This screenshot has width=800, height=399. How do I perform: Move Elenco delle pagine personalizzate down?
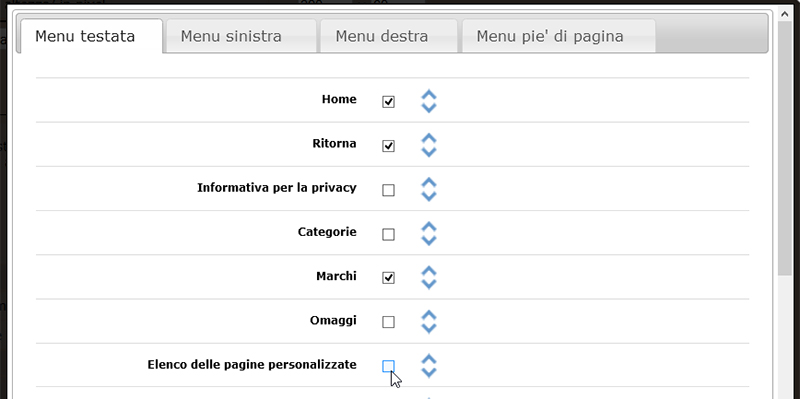coord(429,372)
